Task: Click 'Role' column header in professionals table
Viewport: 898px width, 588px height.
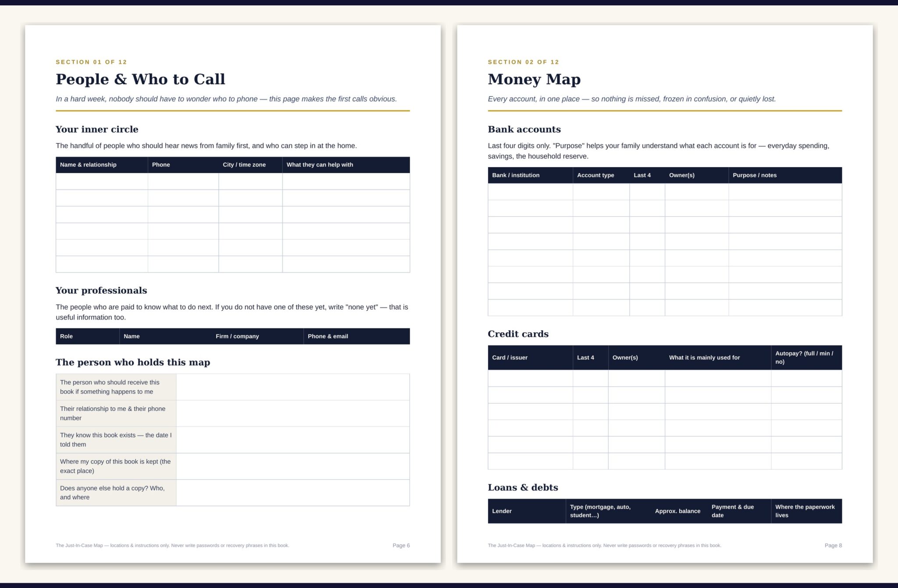Action: [x=88, y=336]
